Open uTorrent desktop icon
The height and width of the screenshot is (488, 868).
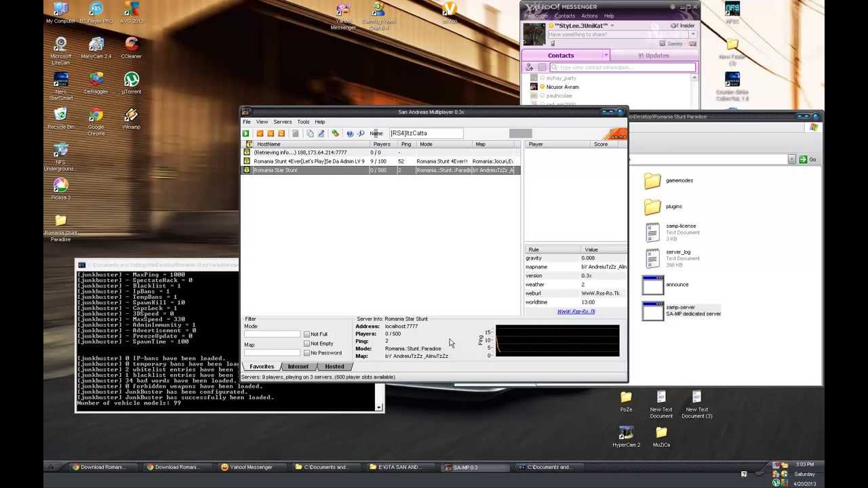click(132, 83)
